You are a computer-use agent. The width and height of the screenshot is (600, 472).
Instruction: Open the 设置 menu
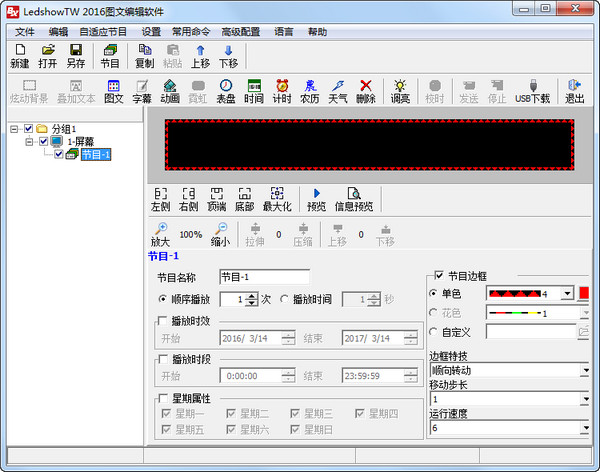(151, 32)
